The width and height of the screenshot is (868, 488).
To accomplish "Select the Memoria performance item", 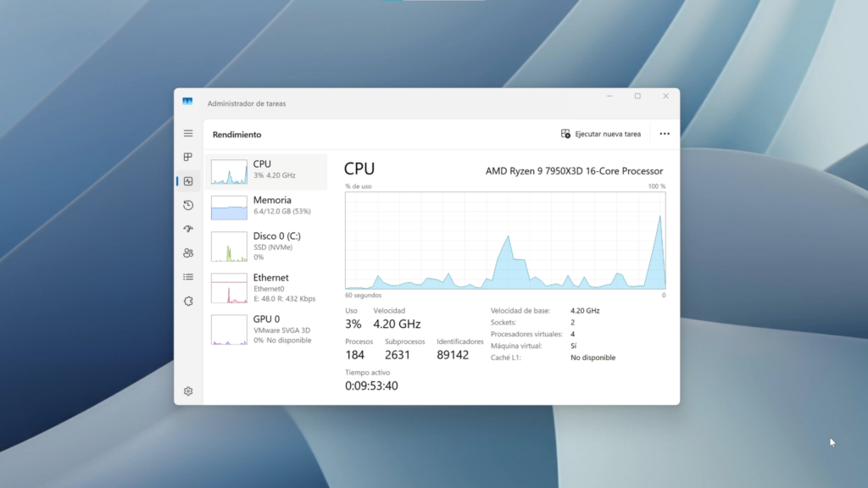I will [x=266, y=208].
